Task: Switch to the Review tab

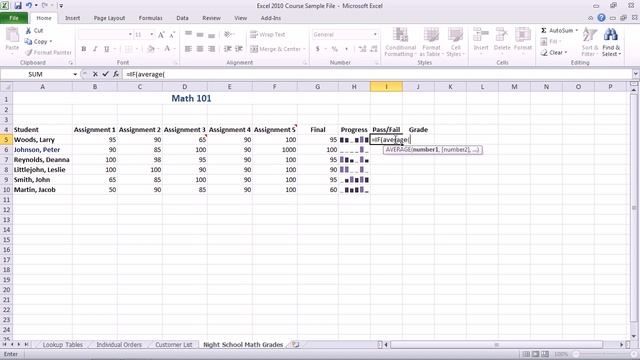Action: 211,18
